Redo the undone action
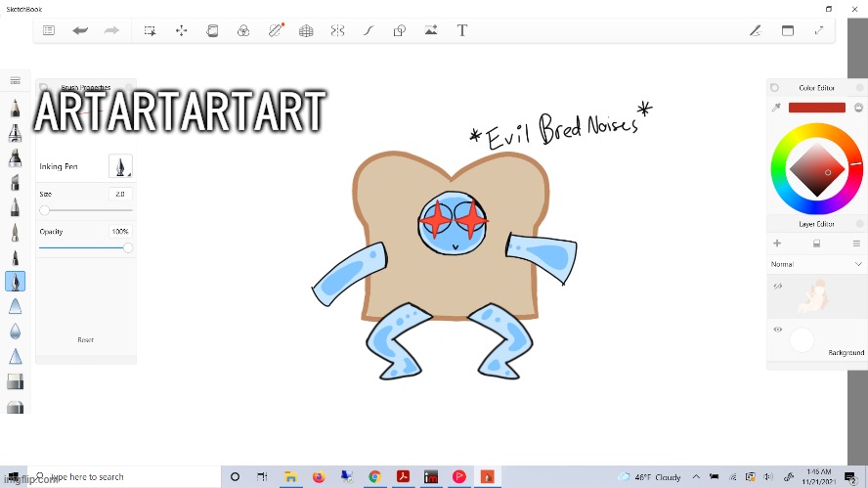This screenshot has height=488, width=868. point(111,30)
